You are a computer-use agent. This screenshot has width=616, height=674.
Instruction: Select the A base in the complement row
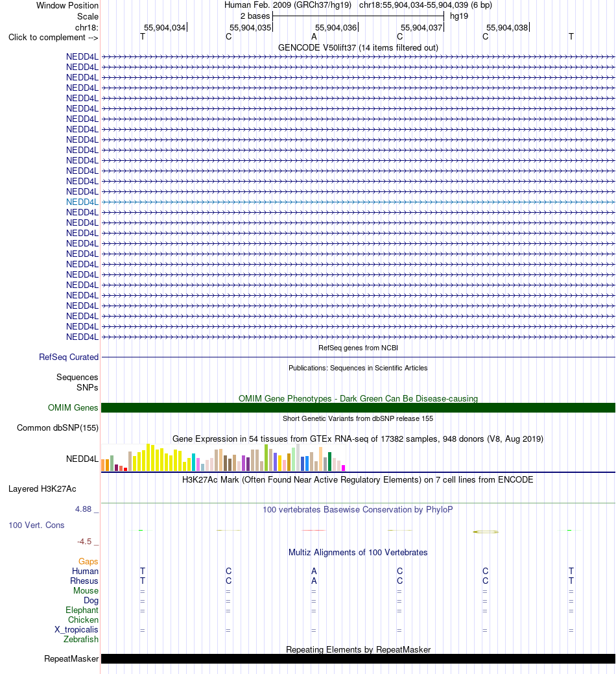[314, 37]
